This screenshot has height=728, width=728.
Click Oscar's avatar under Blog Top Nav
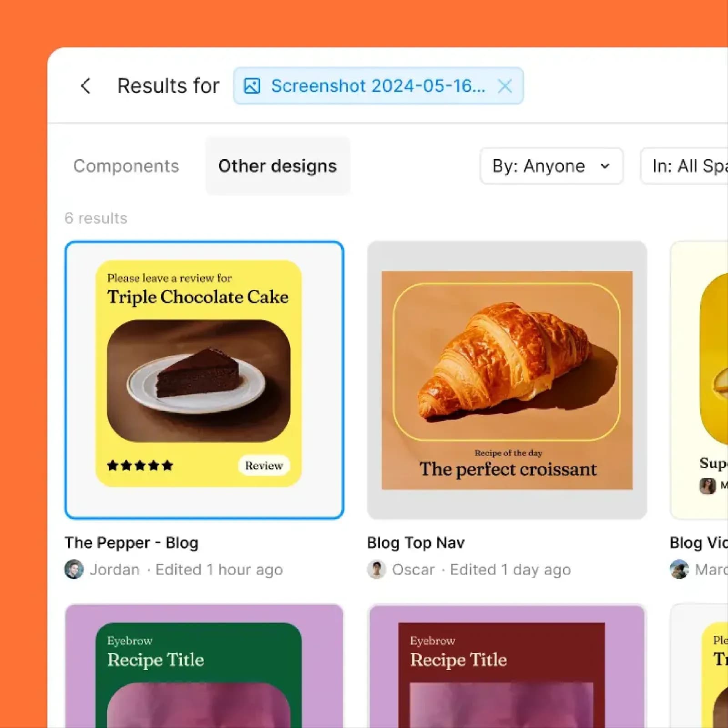376,569
